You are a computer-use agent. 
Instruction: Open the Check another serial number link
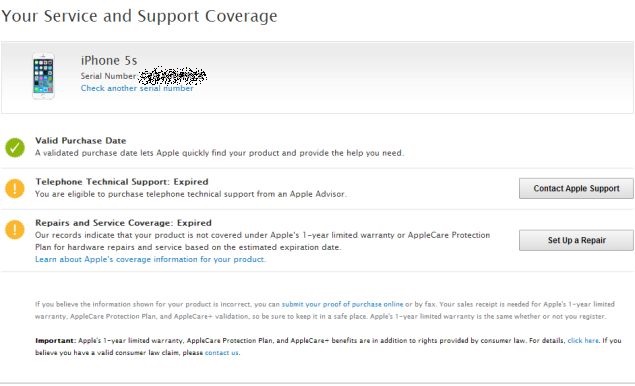(137, 88)
